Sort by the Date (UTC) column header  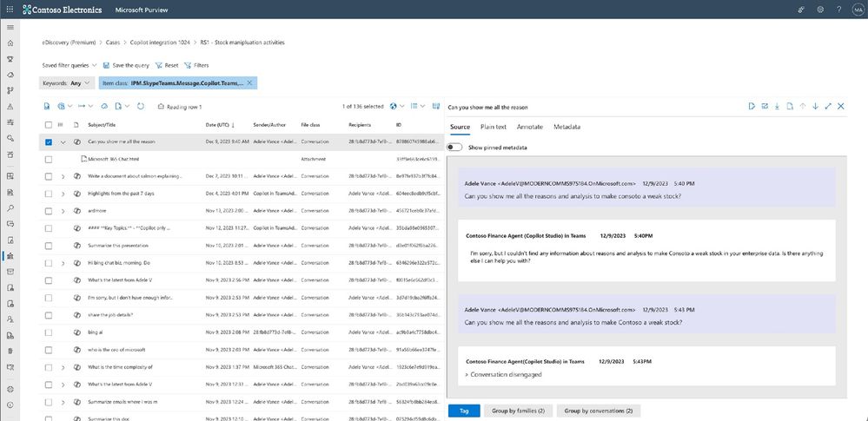point(220,125)
